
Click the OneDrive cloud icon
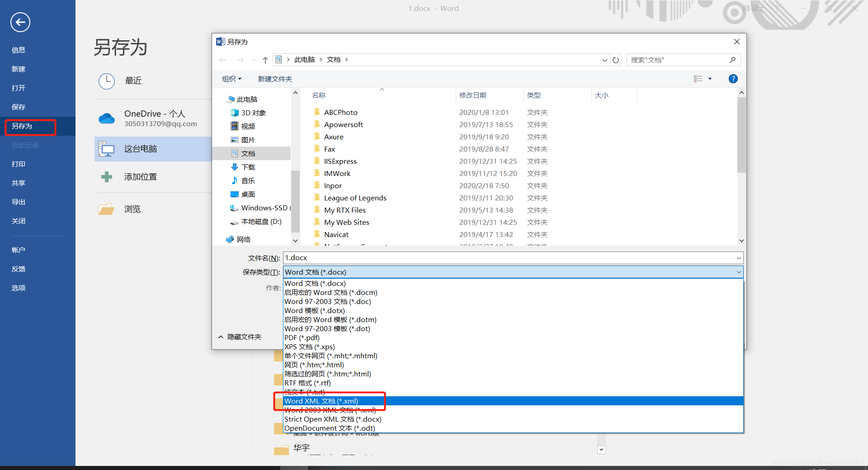[x=107, y=119]
